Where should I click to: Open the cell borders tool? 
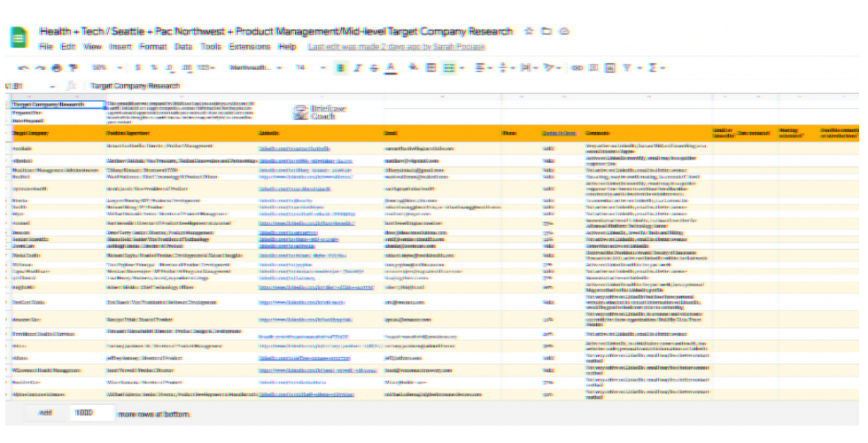click(x=430, y=67)
